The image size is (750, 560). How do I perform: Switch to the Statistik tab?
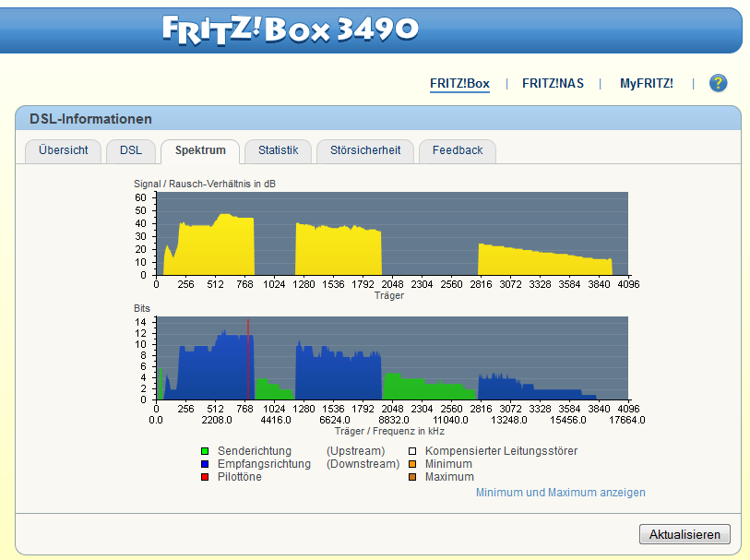pos(279,150)
